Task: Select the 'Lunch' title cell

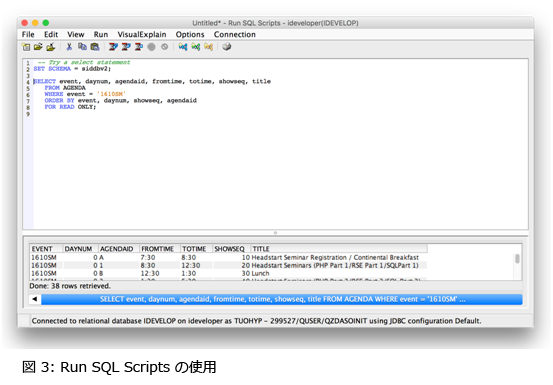Action: 260,273
